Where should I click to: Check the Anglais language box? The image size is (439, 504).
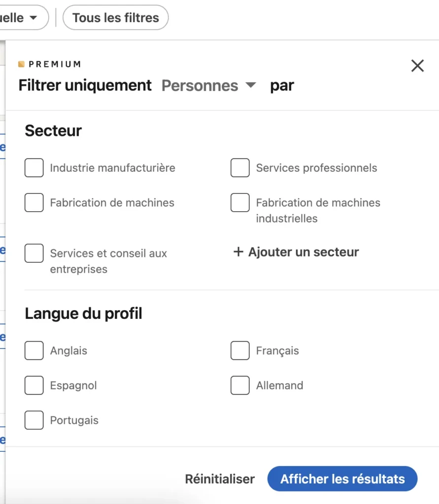click(x=34, y=351)
